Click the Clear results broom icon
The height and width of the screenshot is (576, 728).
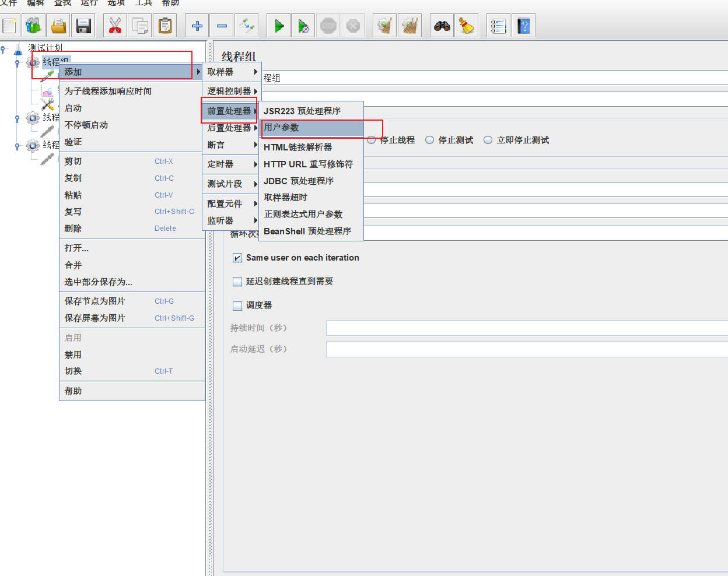click(x=384, y=26)
